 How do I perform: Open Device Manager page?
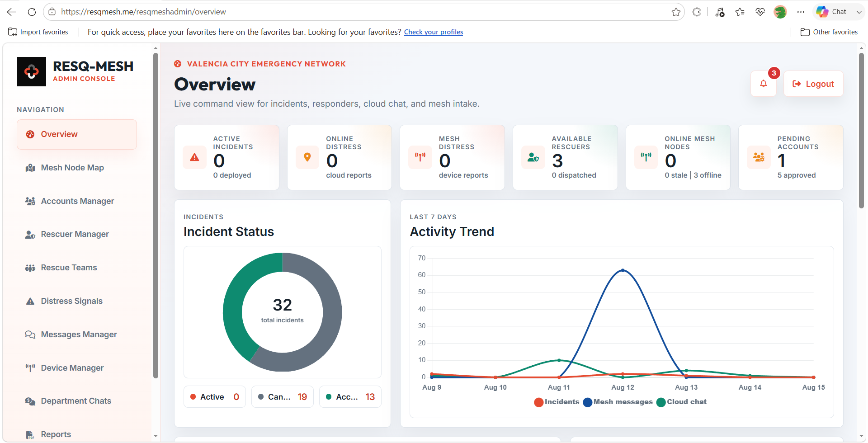point(77,368)
